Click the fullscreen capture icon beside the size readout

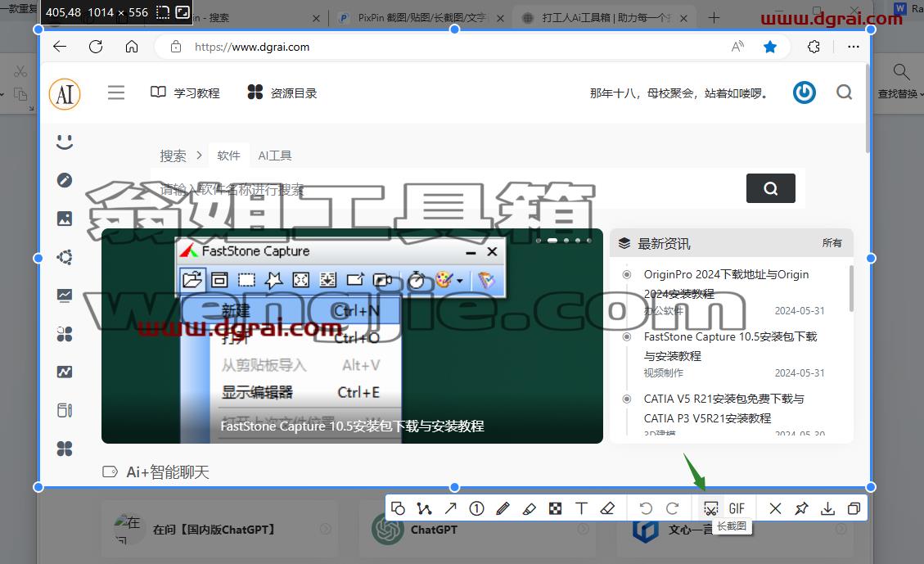pos(183,11)
